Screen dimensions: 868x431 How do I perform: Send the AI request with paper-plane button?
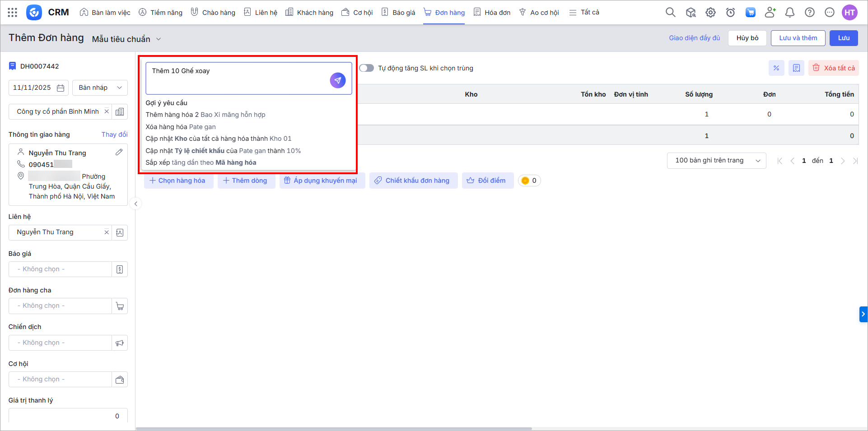pos(337,80)
